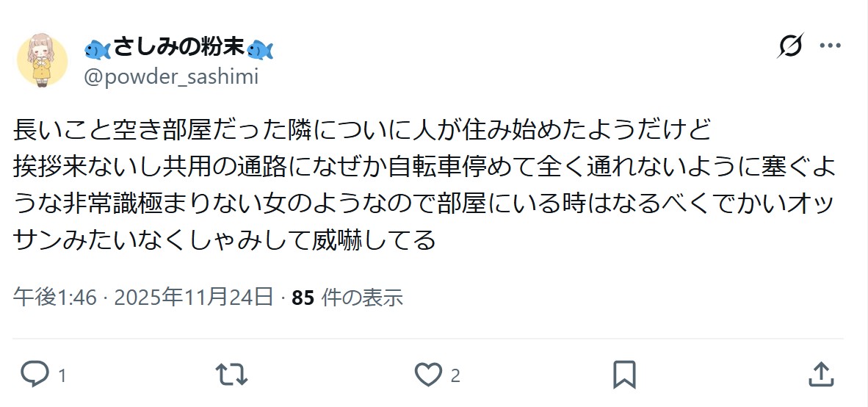This screenshot has width=868, height=407.
Task: Open the profile avatar of さしみの粉末
Action: point(42,61)
